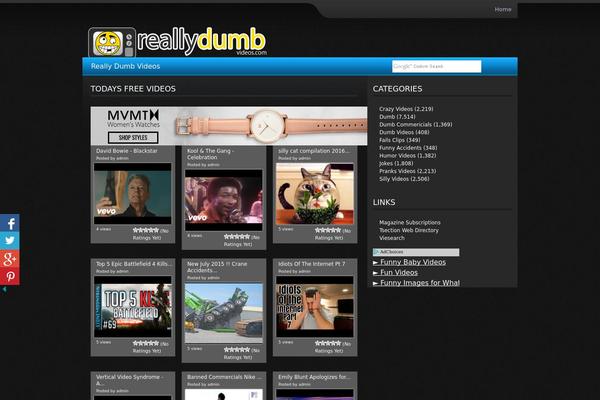Click the AdChoices icon

[x=377, y=252]
